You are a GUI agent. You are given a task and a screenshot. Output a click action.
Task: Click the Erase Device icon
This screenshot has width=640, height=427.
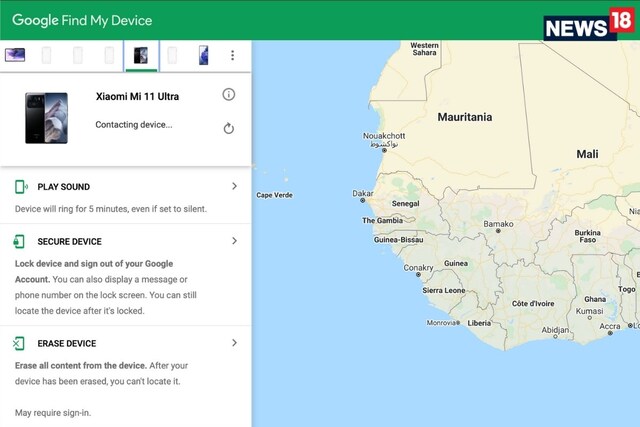20,343
